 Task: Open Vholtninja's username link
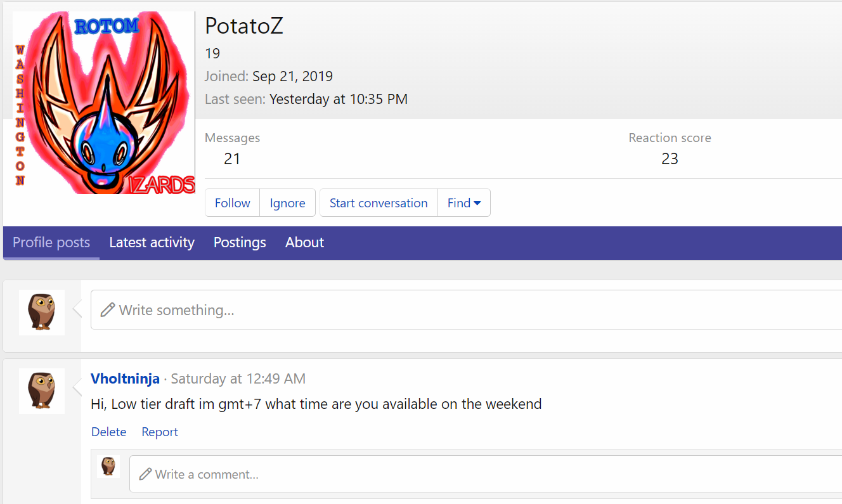(x=125, y=378)
